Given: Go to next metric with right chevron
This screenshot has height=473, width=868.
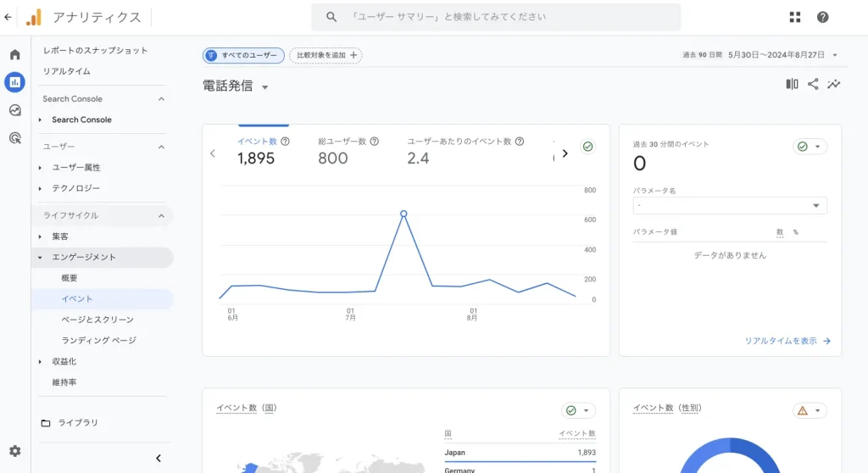Looking at the screenshot, I should coord(565,153).
